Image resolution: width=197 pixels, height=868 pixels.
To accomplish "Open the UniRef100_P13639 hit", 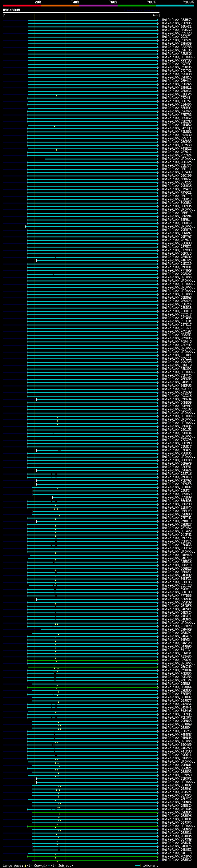I will point(176,392).
